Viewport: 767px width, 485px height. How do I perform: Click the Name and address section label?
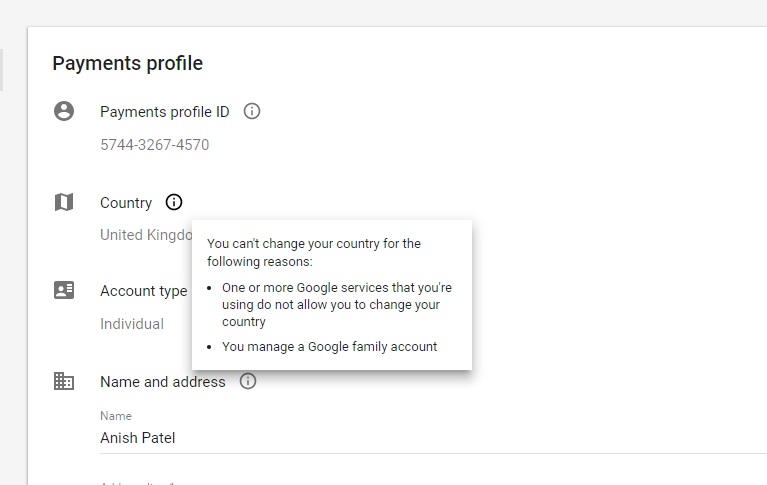coord(162,382)
